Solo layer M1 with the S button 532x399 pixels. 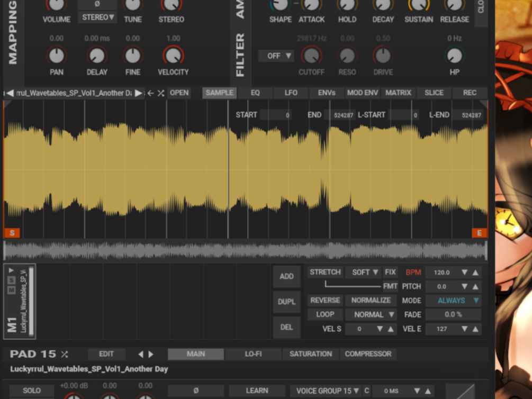click(12, 280)
